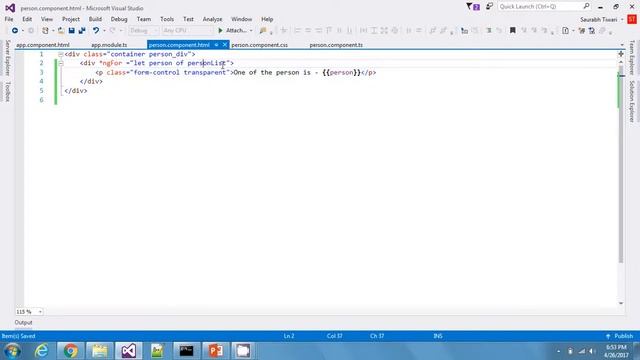This screenshot has height=360, width=640.
Task: Click the volume icon in system tray
Action: coord(592,351)
